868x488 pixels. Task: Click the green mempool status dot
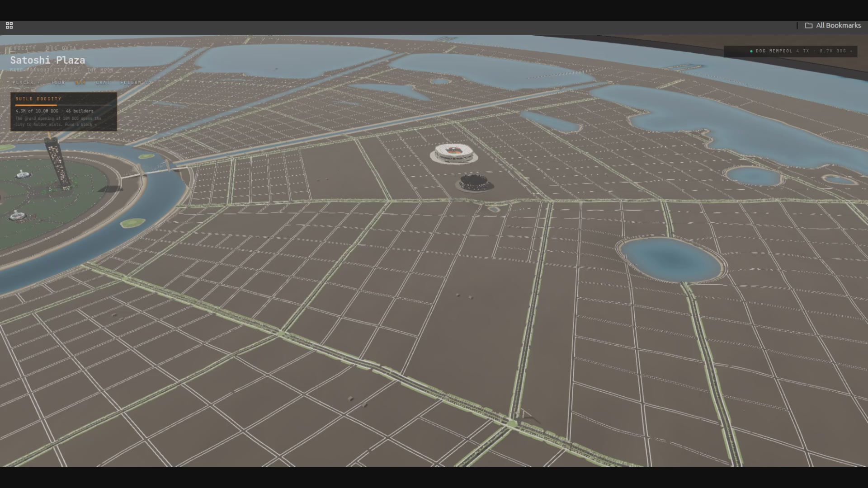coord(751,51)
